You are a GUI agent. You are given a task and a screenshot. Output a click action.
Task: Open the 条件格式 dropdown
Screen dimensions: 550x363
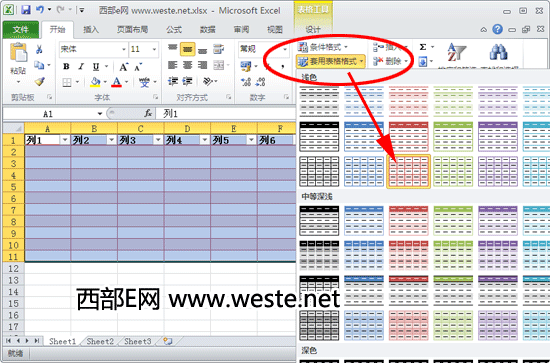click(323, 47)
